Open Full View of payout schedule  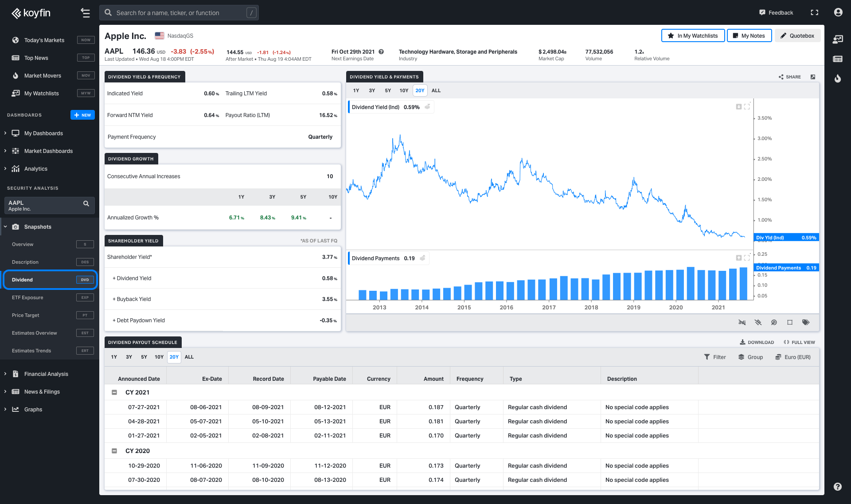pos(799,342)
